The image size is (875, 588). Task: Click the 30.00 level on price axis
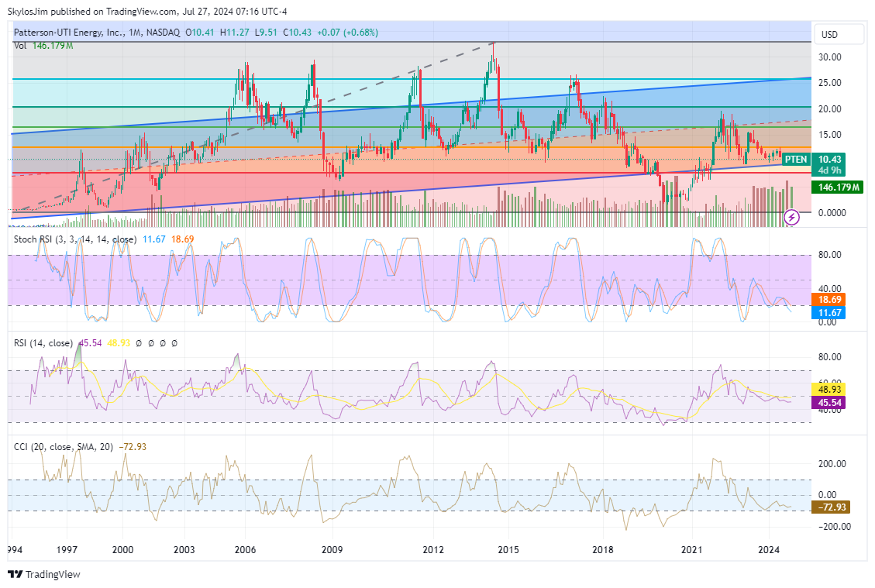831,57
